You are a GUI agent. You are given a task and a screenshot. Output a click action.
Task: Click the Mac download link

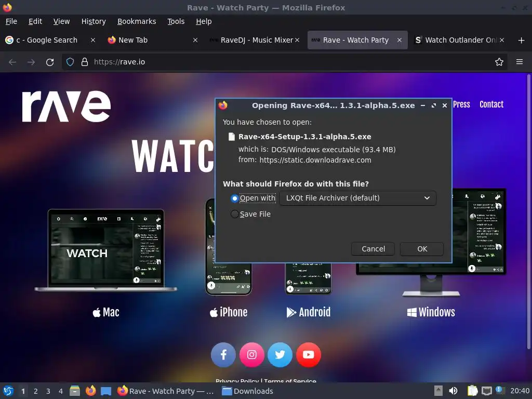point(106,312)
